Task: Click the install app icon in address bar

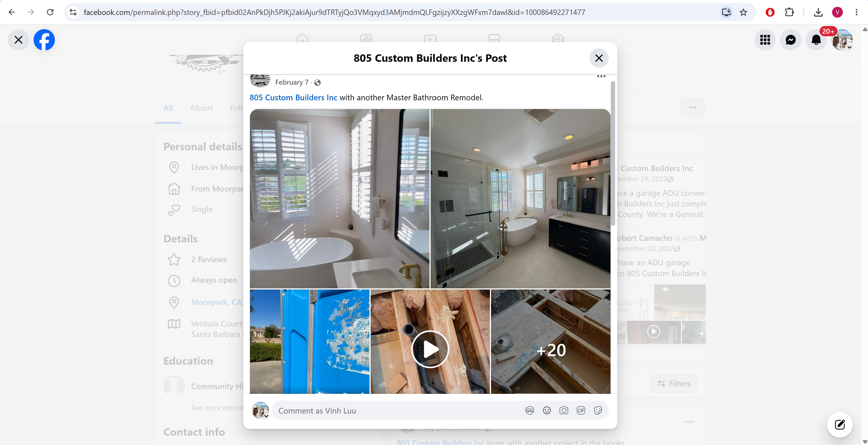Action: (726, 12)
